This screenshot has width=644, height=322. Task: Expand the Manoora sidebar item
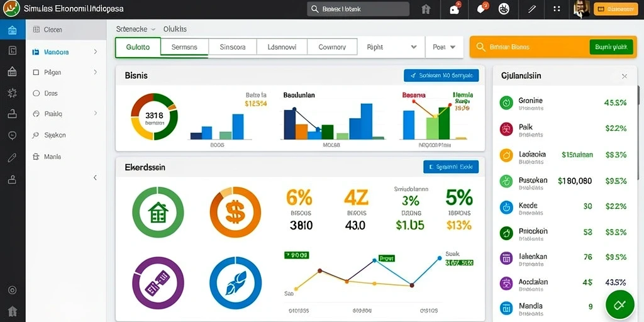65,52
